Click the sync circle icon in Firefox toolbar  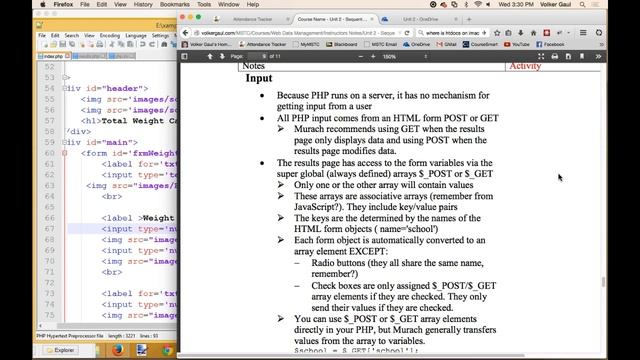click(x=598, y=33)
